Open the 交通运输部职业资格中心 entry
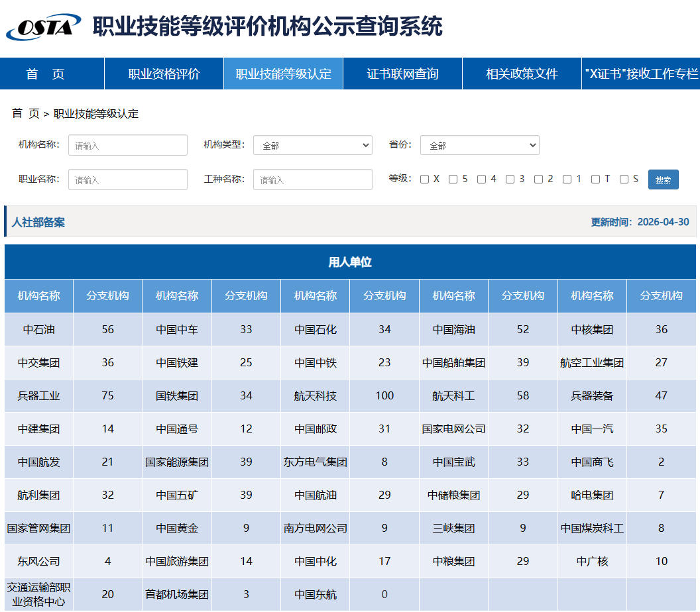 pos(39,594)
